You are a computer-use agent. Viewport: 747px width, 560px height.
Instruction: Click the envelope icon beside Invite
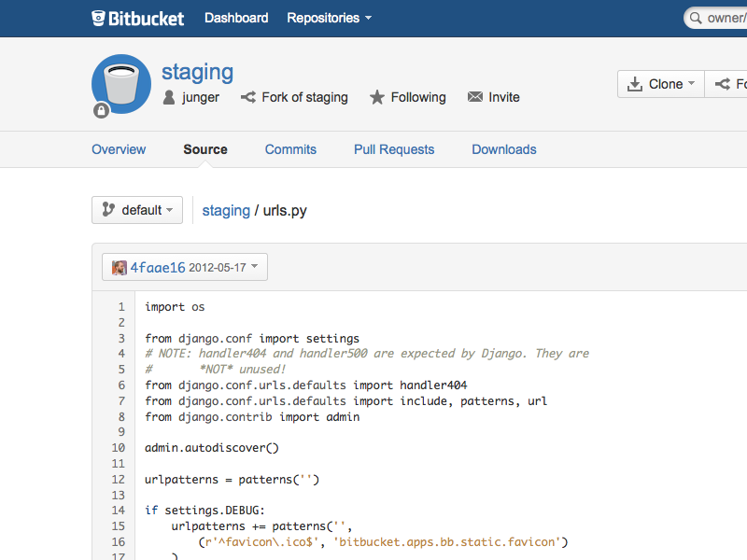(474, 97)
